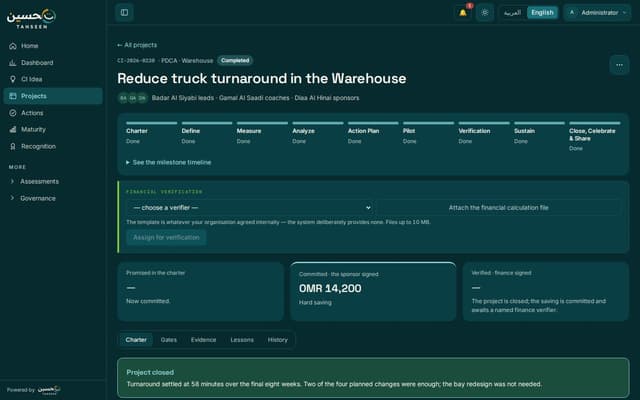
Task: Click project ID CI-2026-0238
Action: click(x=136, y=60)
